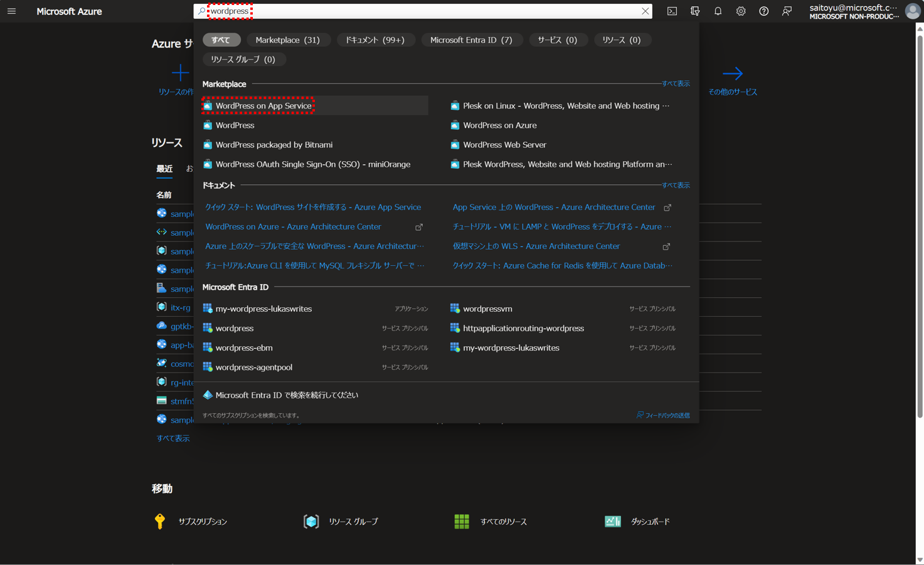Viewport: 924px width, 565px height.
Task: Open 仮想マシン上の WLS doc link
Action: (x=536, y=246)
